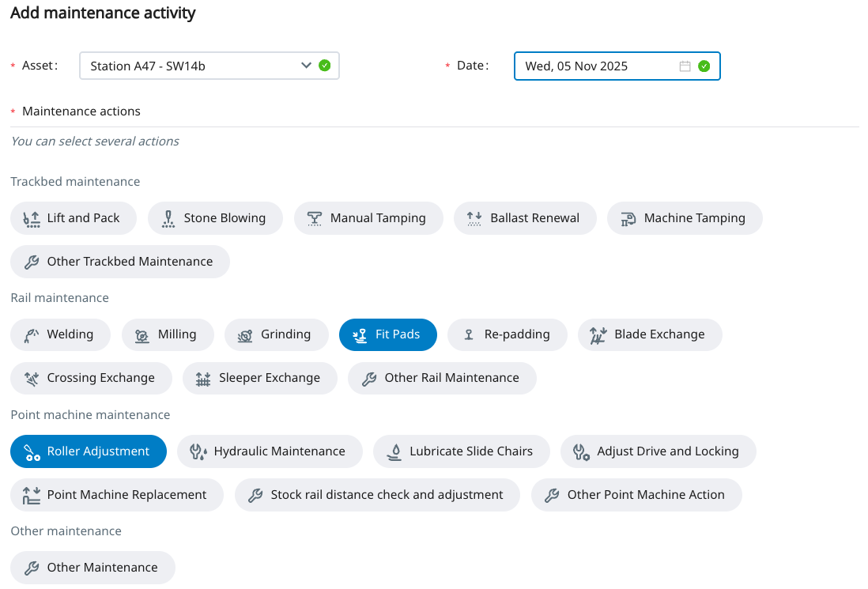
Task: Click the Point Machine Replacement icon
Action: coord(32,495)
